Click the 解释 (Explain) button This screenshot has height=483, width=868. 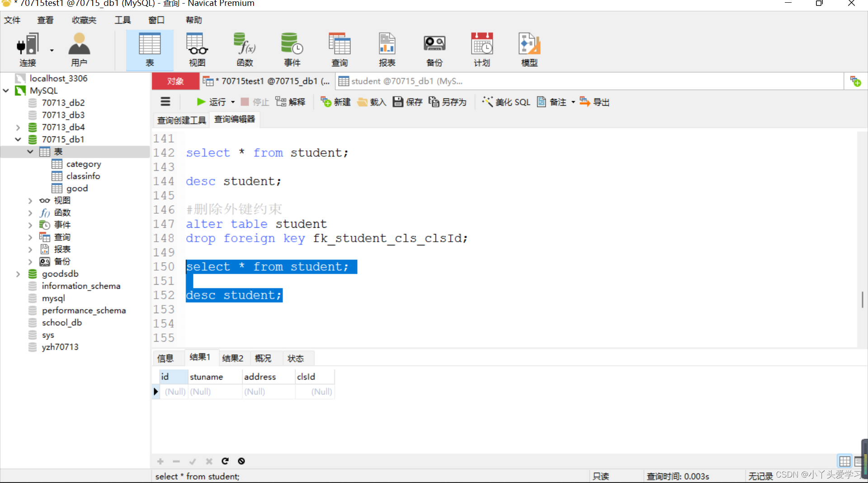[x=290, y=102]
